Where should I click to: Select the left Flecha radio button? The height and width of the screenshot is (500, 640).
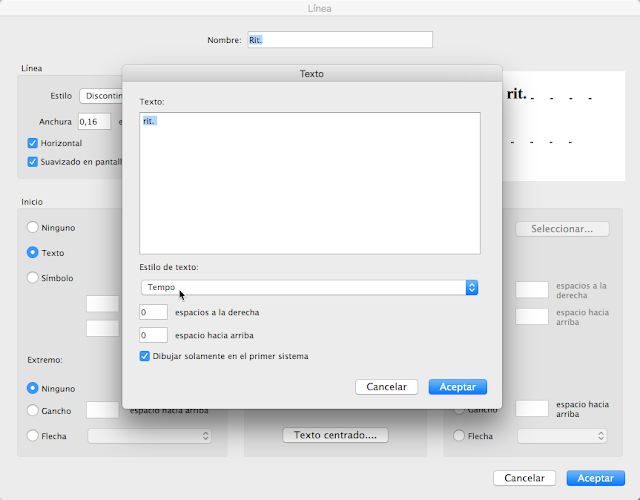33,436
